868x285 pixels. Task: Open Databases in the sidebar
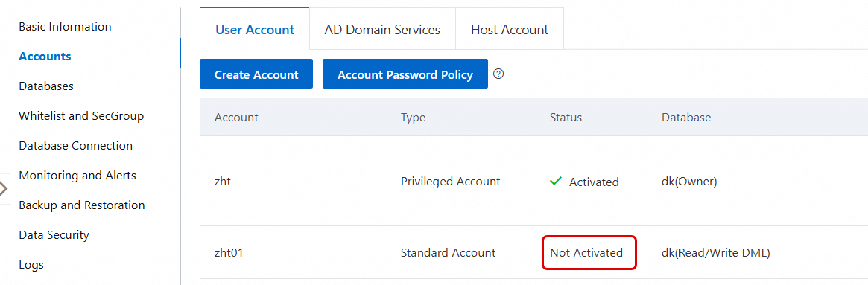[x=46, y=86]
